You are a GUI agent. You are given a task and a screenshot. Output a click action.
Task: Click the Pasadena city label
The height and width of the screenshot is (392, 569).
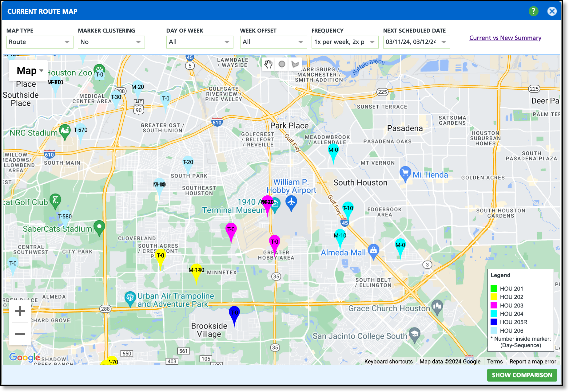[405, 128]
